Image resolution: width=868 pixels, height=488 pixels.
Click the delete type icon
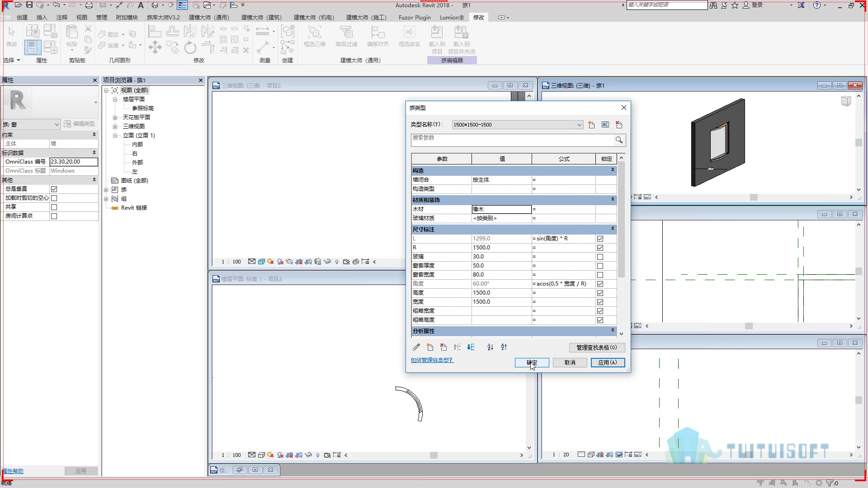(x=619, y=125)
